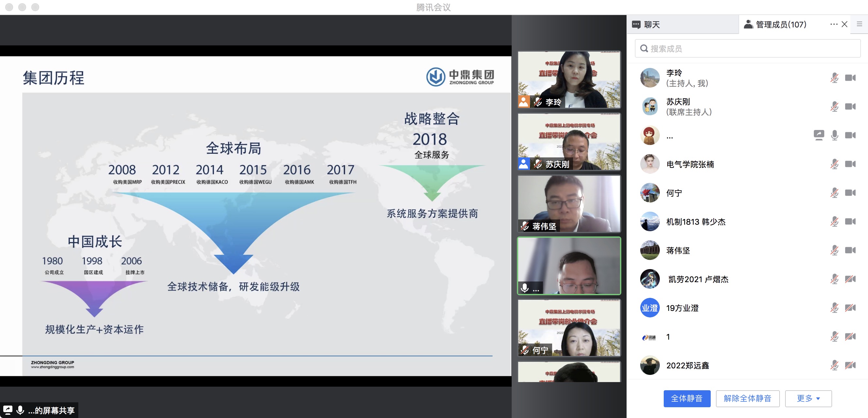Toggle camera for 苏庆刚 in member list
This screenshot has height=418, width=868.
point(850,106)
